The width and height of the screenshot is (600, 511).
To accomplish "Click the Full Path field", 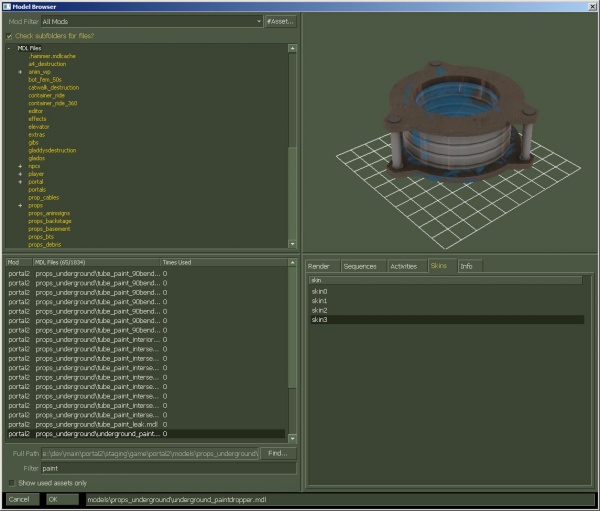I will tap(150, 454).
